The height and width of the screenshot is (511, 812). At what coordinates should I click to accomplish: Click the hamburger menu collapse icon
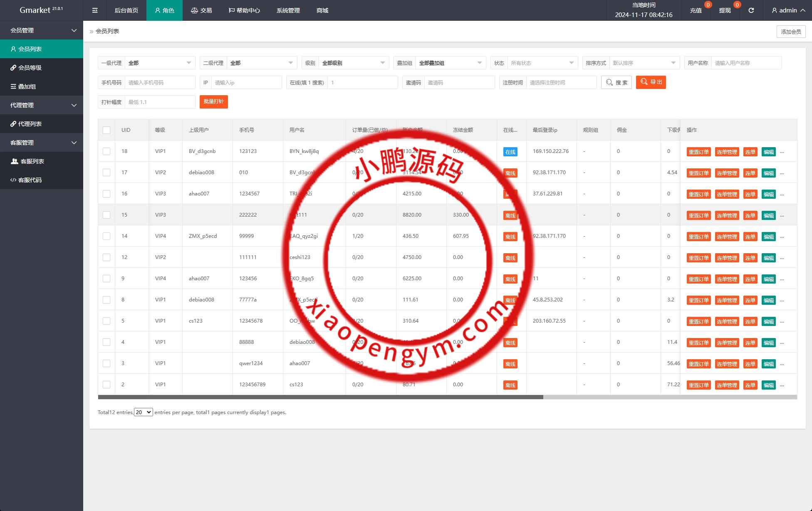tap(95, 10)
